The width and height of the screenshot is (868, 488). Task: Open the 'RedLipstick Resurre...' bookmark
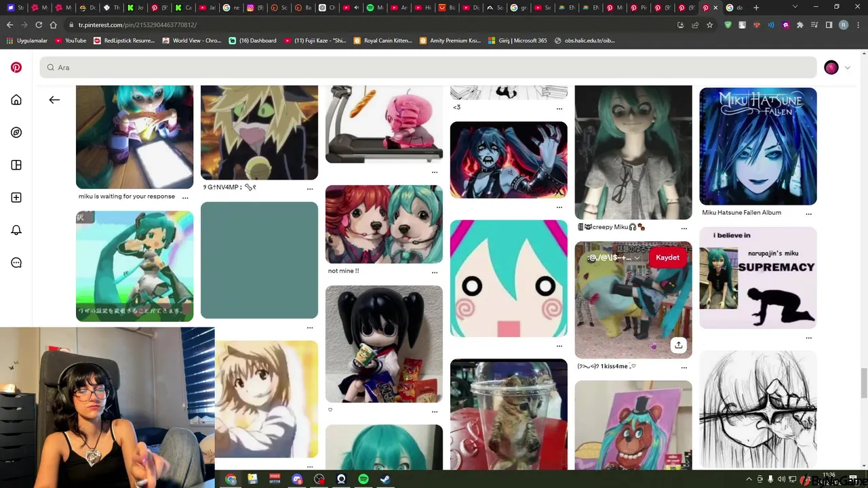(x=124, y=41)
